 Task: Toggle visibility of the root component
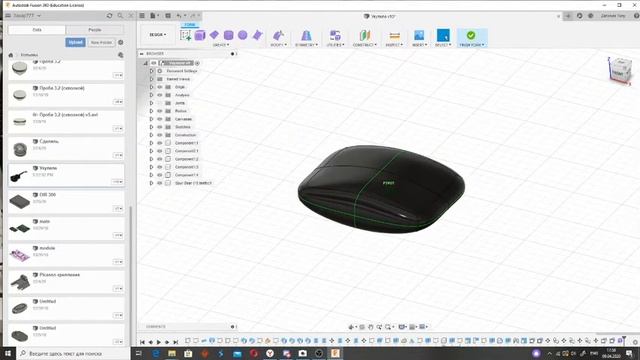point(153,63)
